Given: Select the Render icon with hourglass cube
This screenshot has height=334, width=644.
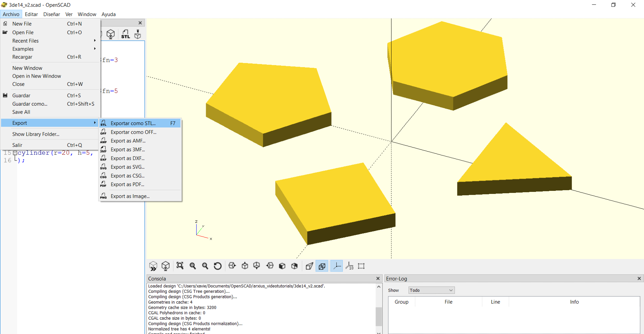Looking at the screenshot, I should [x=111, y=34].
